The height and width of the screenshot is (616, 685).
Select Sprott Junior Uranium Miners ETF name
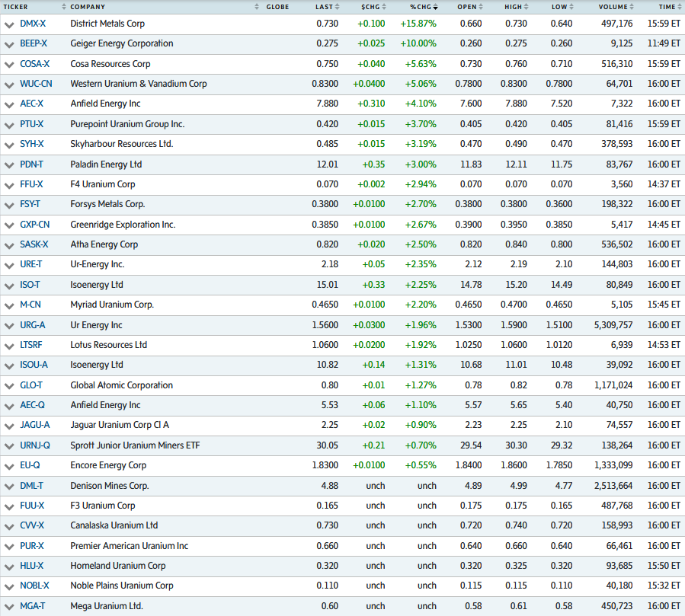coord(135,445)
